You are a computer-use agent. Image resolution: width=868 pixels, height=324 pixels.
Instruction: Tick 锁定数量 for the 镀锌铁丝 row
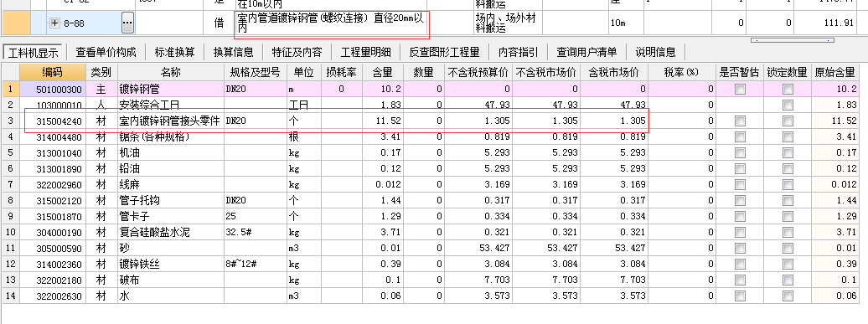788,265
